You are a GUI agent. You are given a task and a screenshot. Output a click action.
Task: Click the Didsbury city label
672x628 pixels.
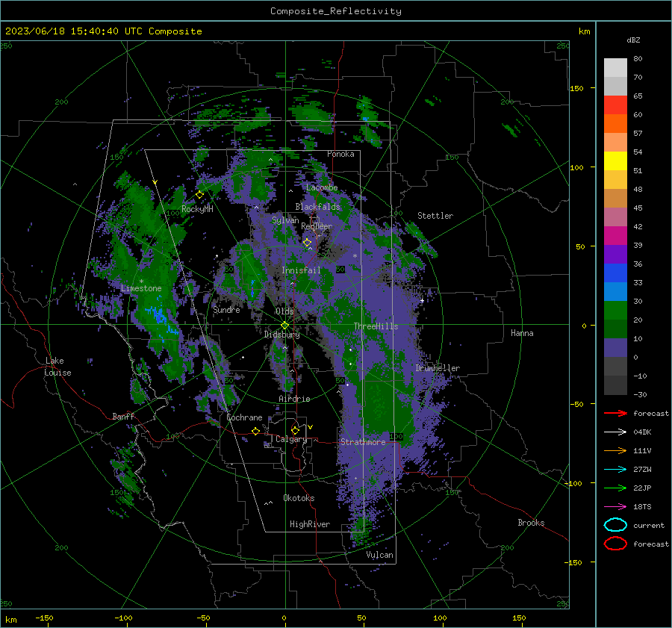[281, 335]
